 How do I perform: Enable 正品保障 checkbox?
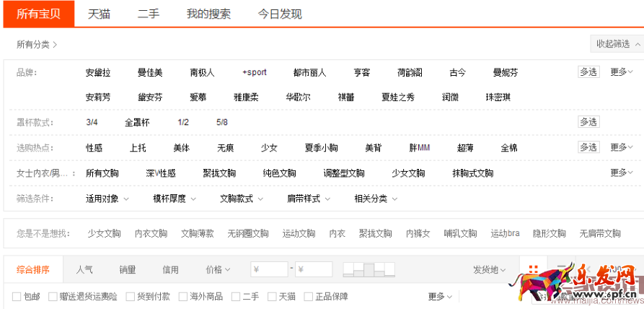pyautogui.click(x=308, y=296)
